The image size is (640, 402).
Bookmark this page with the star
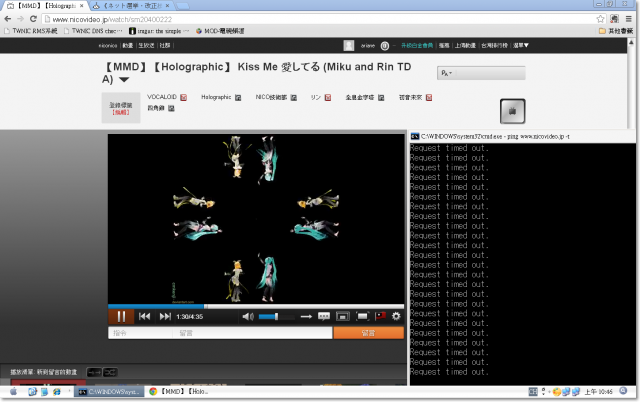click(x=600, y=19)
